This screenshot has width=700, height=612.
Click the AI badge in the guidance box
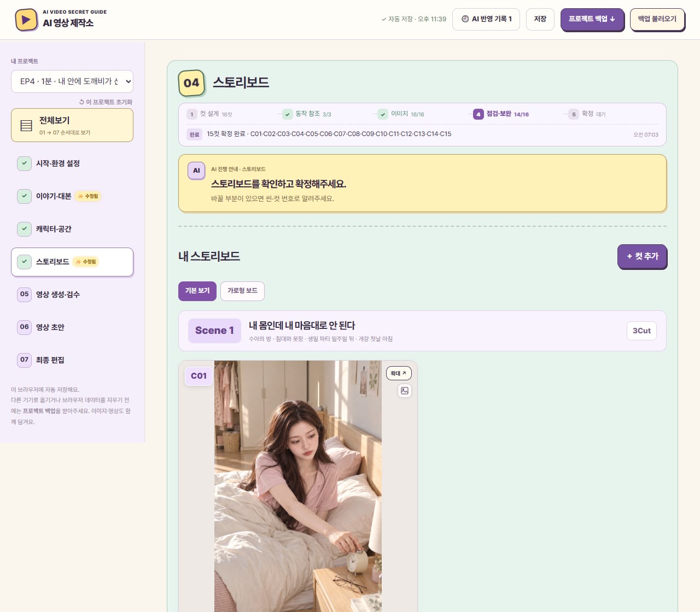click(196, 170)
